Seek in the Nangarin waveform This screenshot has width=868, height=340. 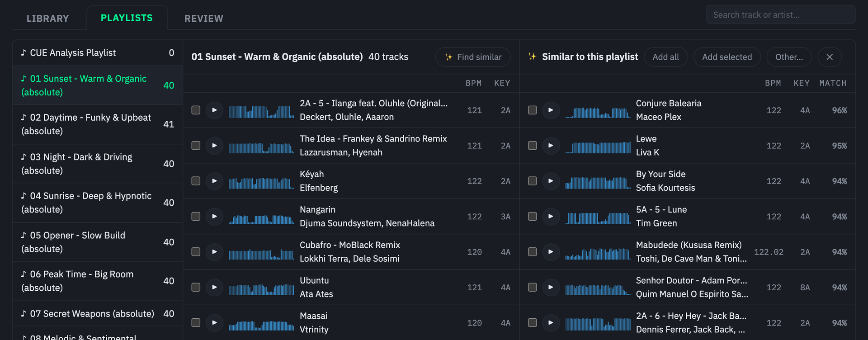tap(261, 219)
